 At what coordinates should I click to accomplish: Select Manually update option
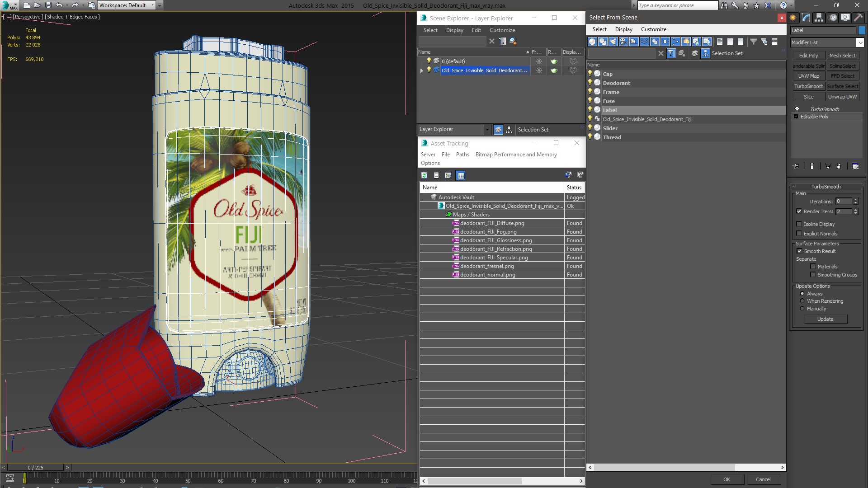coord(802,309)
